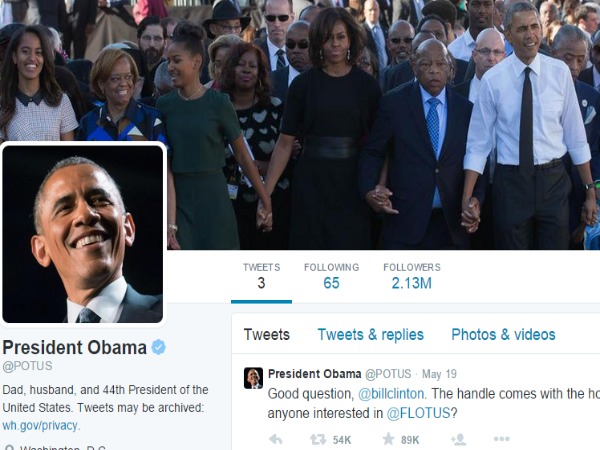Screen dimensions: 600x450
Task: Click the small avatar beside the tweet
Action: 253,378
